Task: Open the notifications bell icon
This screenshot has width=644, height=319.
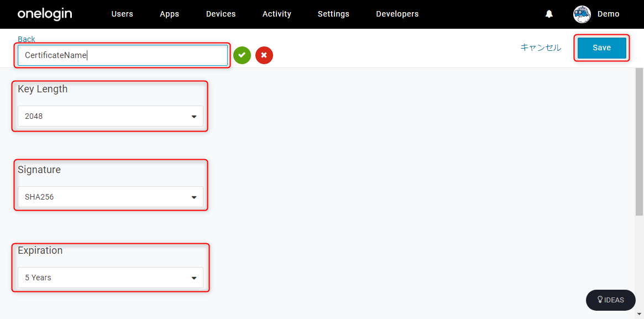Action: click(x=549, y=14)
